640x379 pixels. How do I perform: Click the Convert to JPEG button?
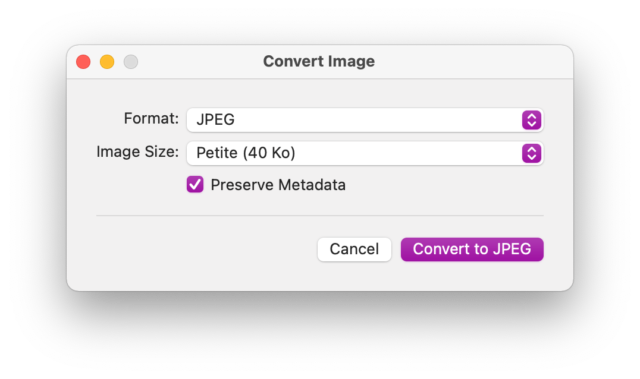472,249
